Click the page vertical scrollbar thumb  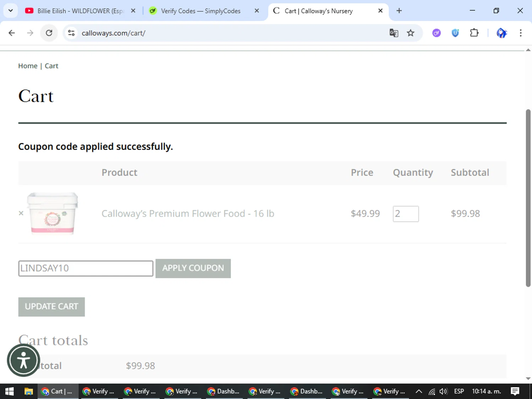[528, 198]
